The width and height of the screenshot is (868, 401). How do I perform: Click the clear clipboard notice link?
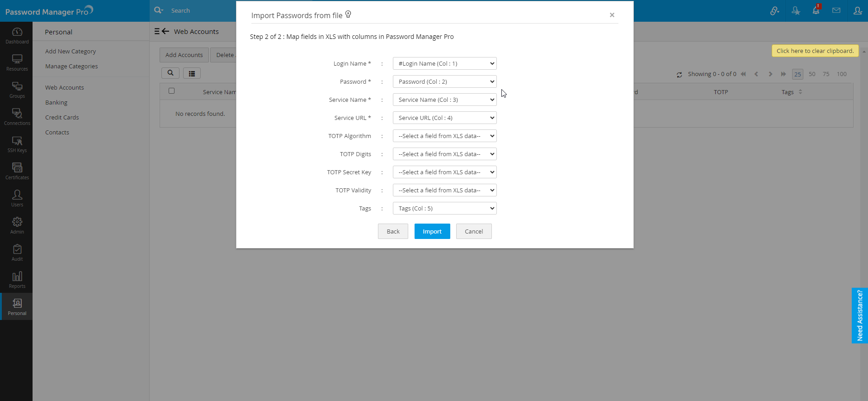pos(815,51)
